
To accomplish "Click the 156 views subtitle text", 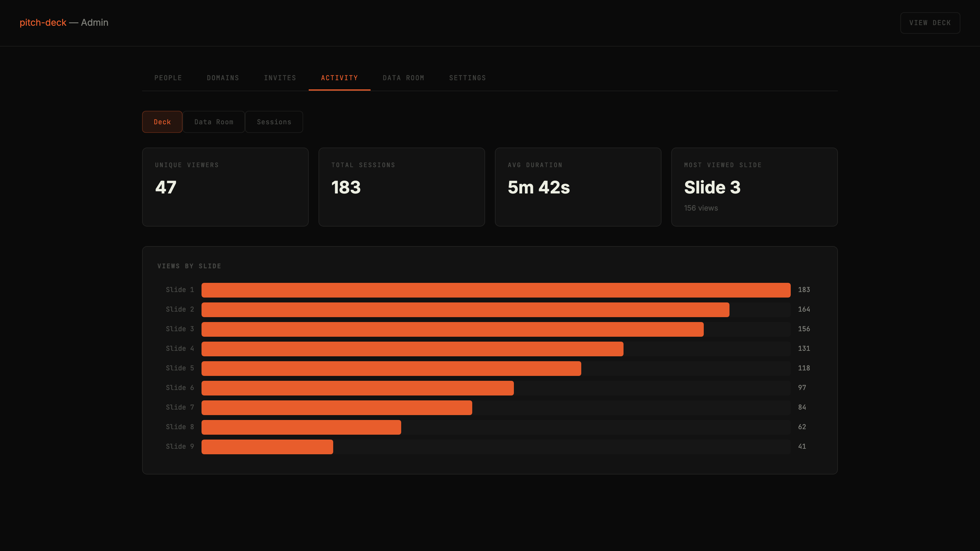I will click(x=700, y=208).
